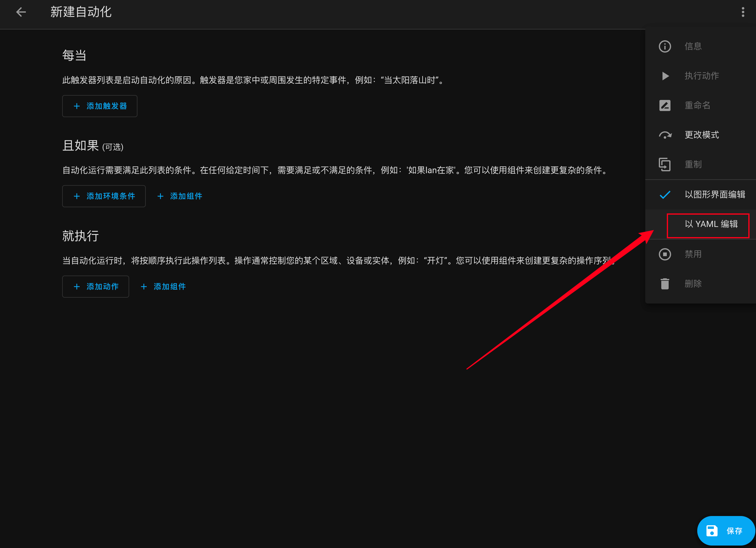Switch to 以图形界面编辑 mode
Viewport: 756px width, 548px height.
coord(700,195)
